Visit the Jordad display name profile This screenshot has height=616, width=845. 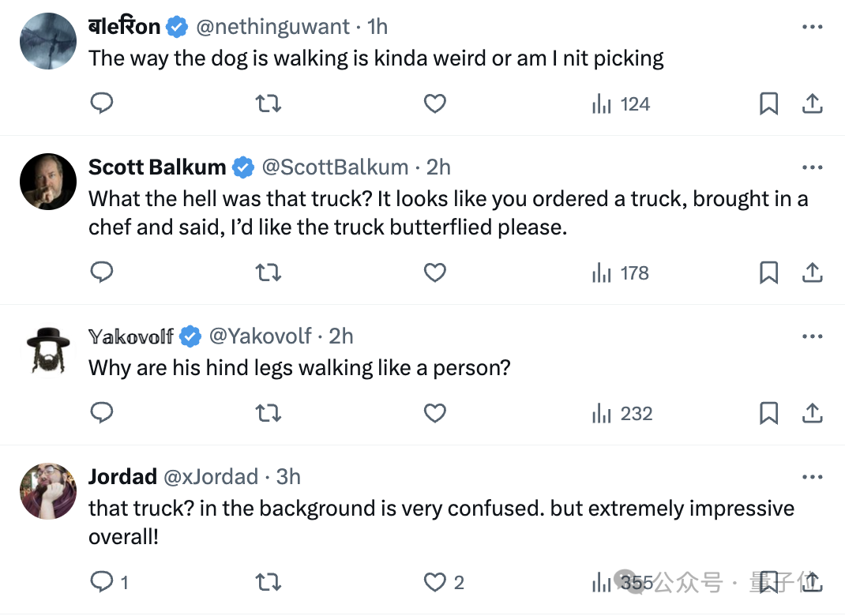(x=122, y=477)
